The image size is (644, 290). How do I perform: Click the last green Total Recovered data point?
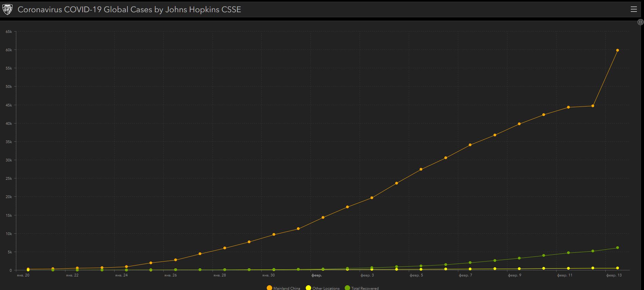[617, 248]
